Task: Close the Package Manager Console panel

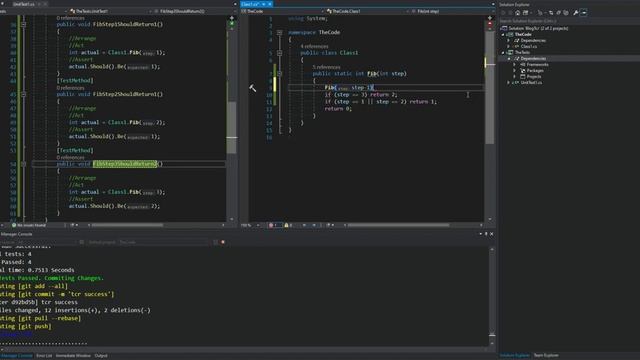Action: coord(491,234)
